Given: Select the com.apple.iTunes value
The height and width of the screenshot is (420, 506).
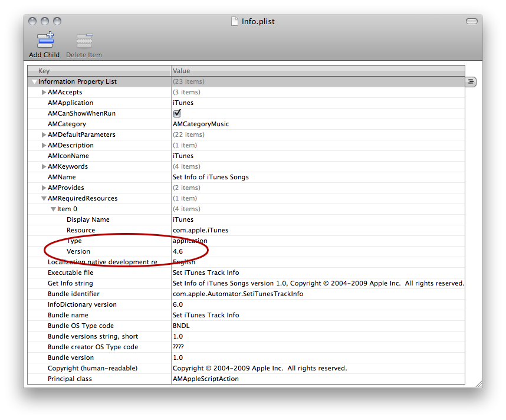Looking at the screenshot, I should pos(201,230).
